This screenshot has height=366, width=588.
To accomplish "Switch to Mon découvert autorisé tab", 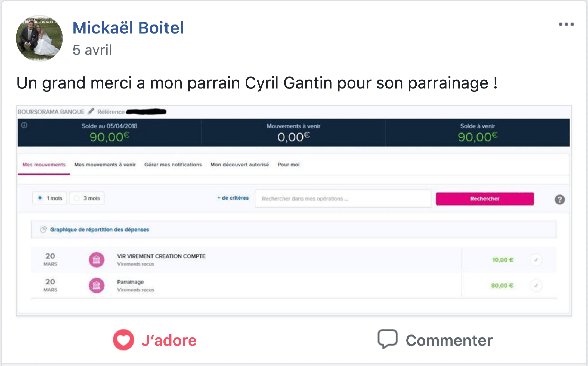I will click(240, 165).
